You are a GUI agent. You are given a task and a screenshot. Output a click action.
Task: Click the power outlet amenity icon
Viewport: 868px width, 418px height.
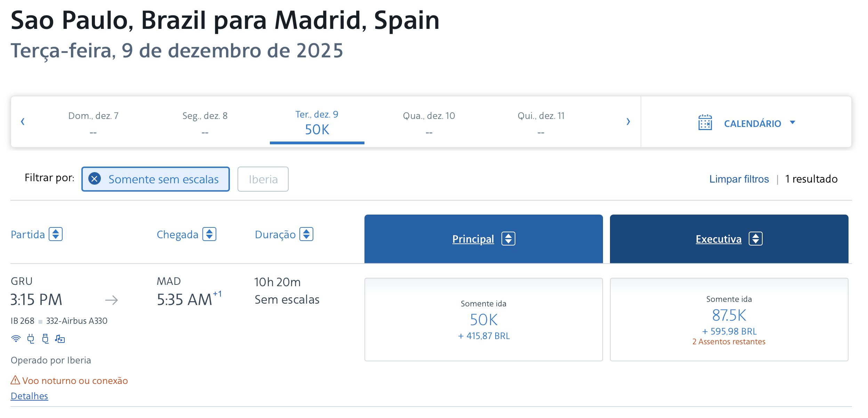coord(31,339)
